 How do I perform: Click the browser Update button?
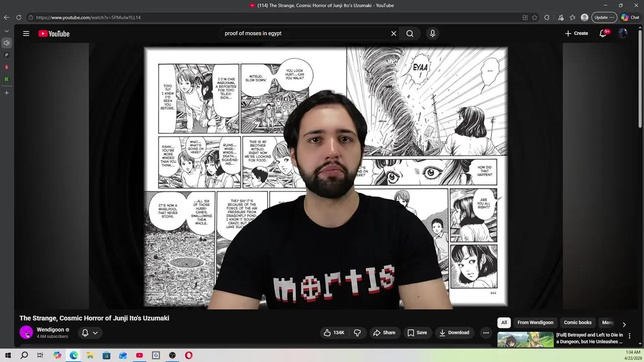coord(604,18)
